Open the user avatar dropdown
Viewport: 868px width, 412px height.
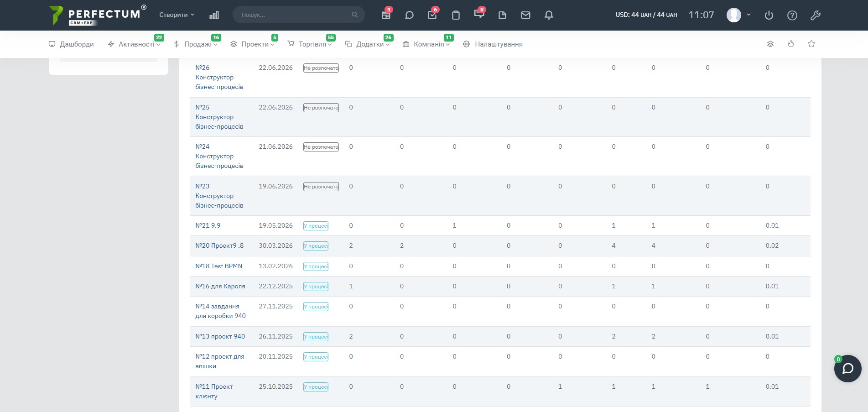738,15
